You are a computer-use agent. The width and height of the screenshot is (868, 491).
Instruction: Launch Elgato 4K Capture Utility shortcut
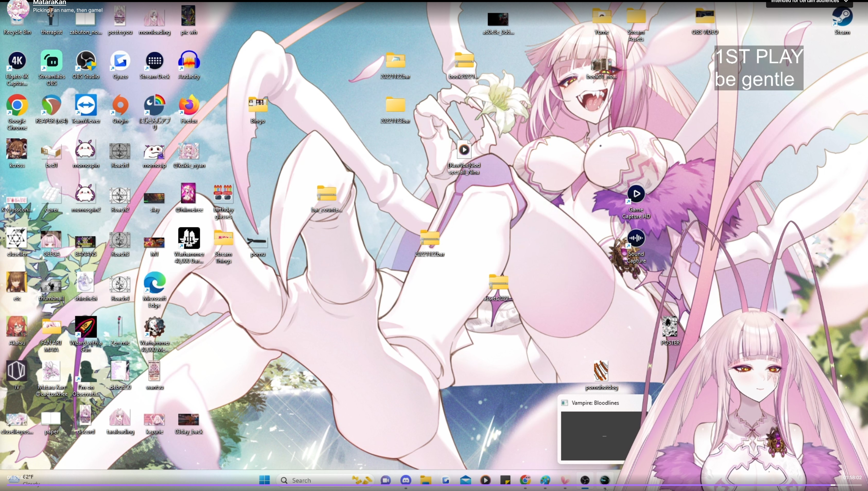coord(17,68)
